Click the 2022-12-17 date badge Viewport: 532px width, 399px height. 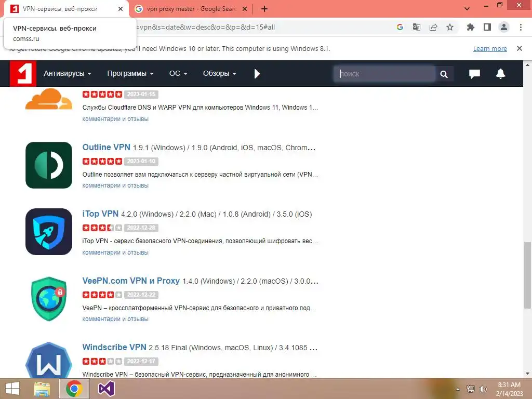click(x=141, y=361)
